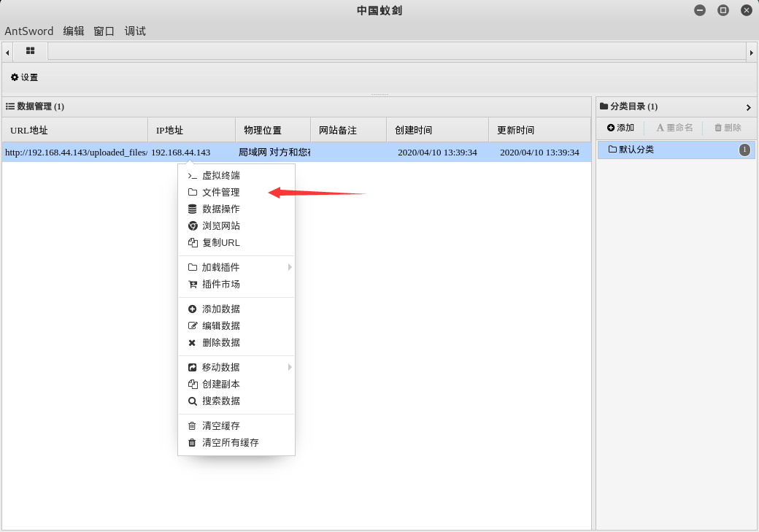Image resolution: width=759 pixels, height=532 pixels.
Task: Expand the 移动数据 submenu arrow
Action: pos(290,367)
